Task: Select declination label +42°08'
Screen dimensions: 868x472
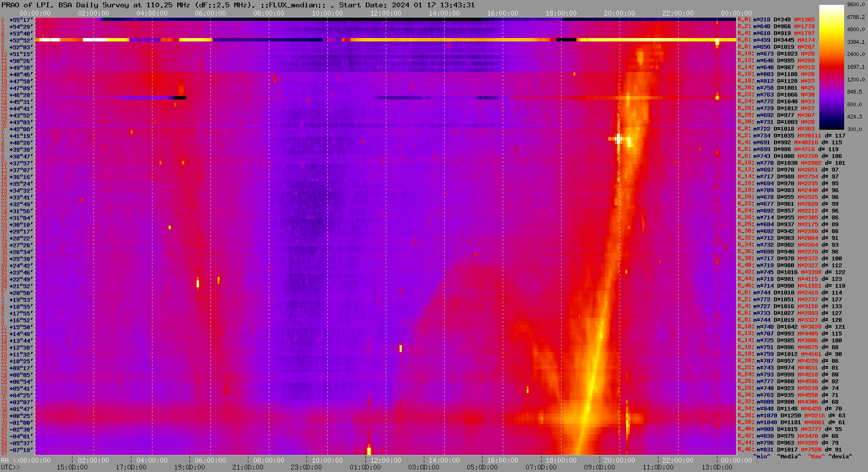Action: (21, 129)
